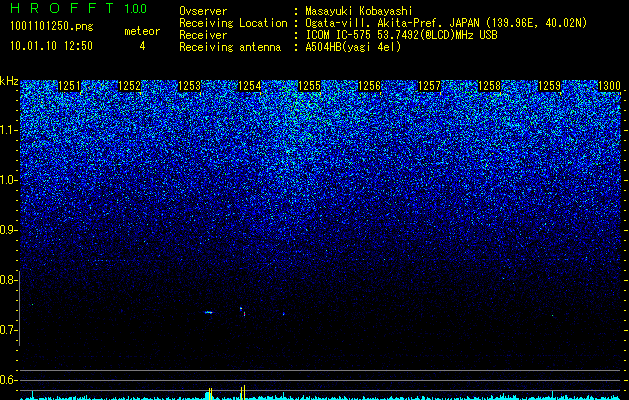Click receiver value ICOM IC-575 53.7492 MHz USB
The image size is (629, 400).
point(401,35)
